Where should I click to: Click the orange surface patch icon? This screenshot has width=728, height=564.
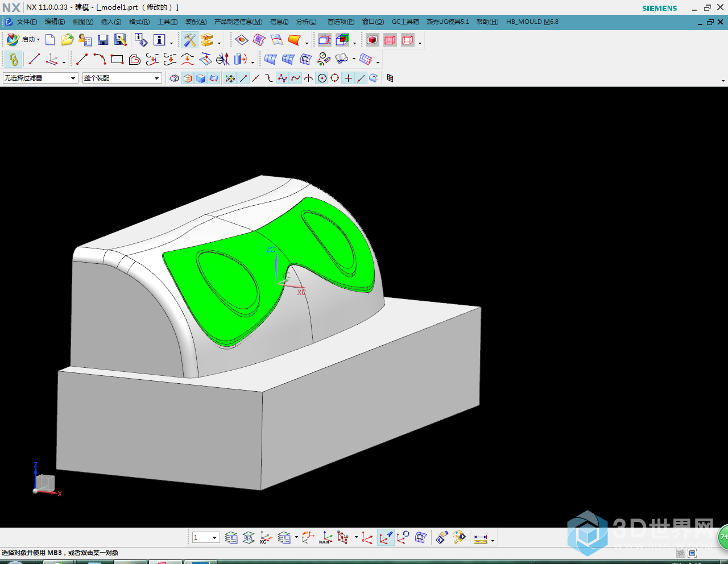(x=294, y=40)
